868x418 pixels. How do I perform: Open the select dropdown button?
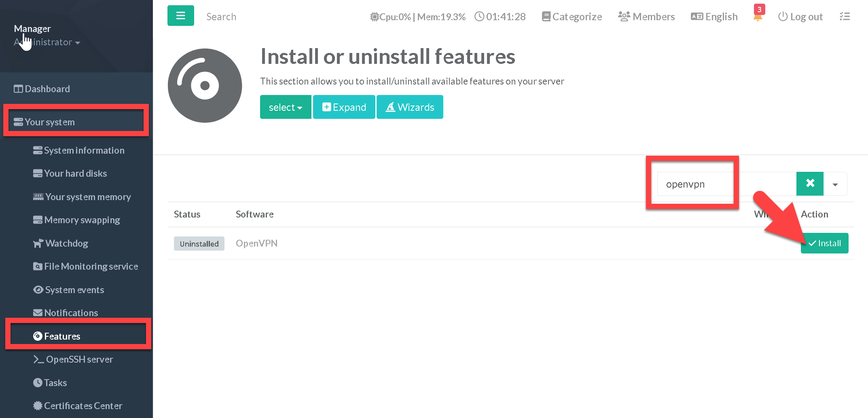point(285,107)
